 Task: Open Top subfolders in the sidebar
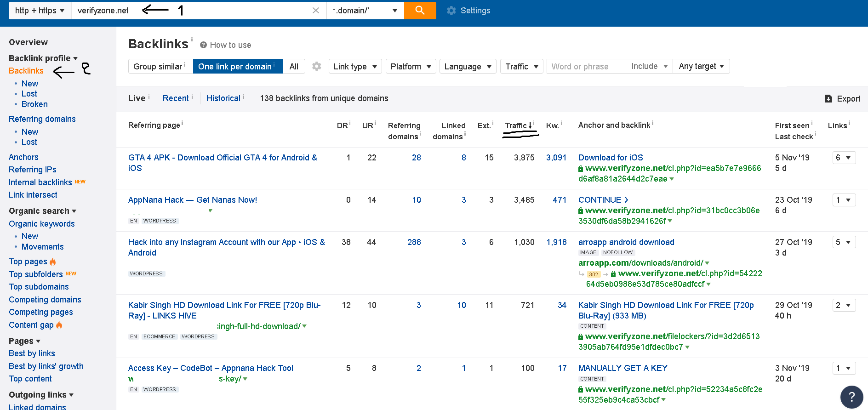pyautogui.click(x=36, y=274)
